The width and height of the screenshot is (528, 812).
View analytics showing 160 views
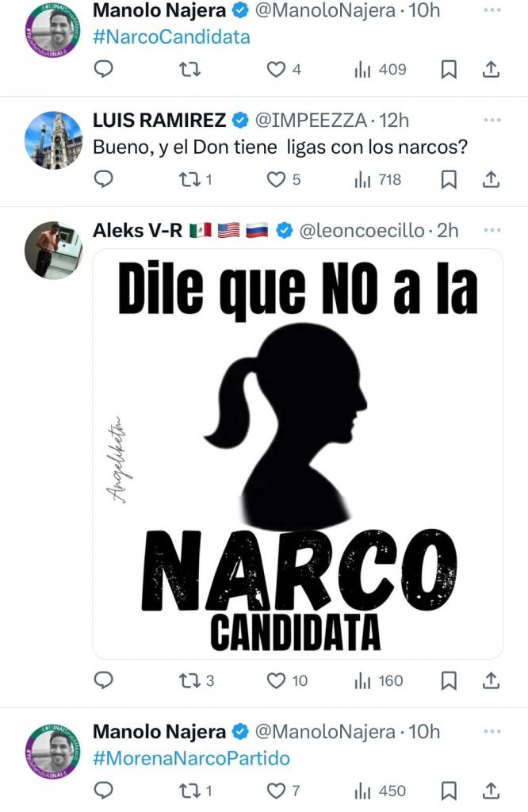point(378,680)
